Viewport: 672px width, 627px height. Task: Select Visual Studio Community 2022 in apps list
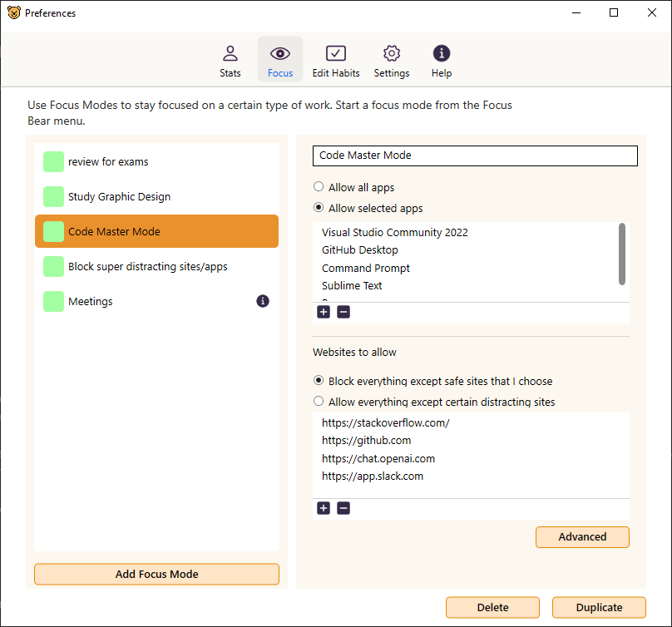[395, 232]
